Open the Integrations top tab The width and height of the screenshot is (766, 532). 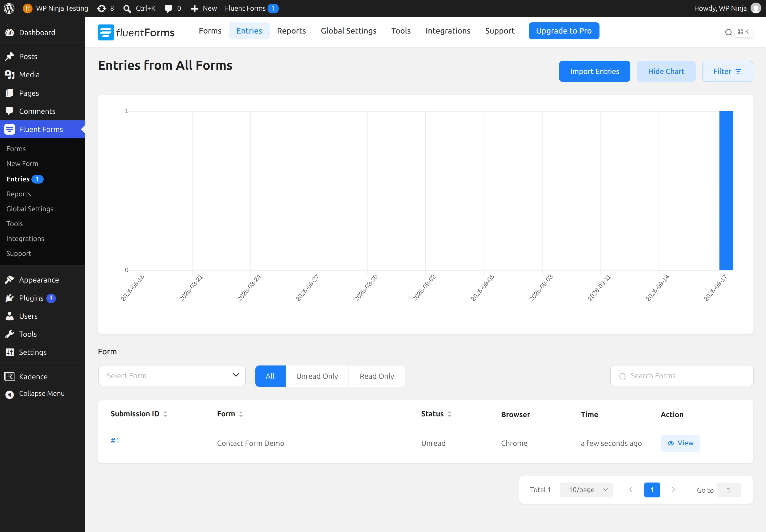(448, 31)
